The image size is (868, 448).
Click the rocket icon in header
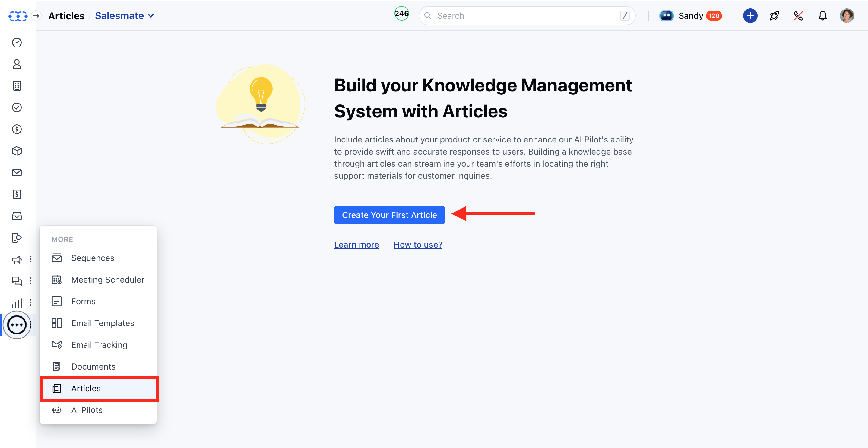[774, 15]
